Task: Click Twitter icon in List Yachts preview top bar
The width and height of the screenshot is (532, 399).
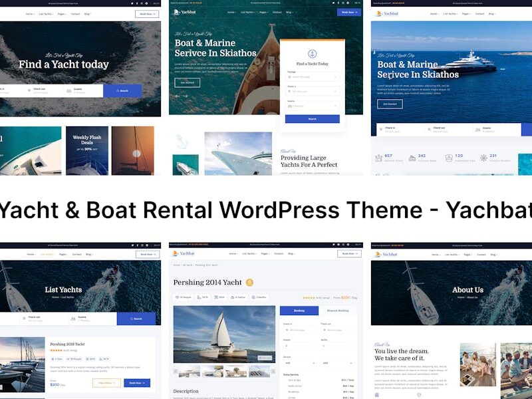Action: pyautogui.click(x=132, y=245)
